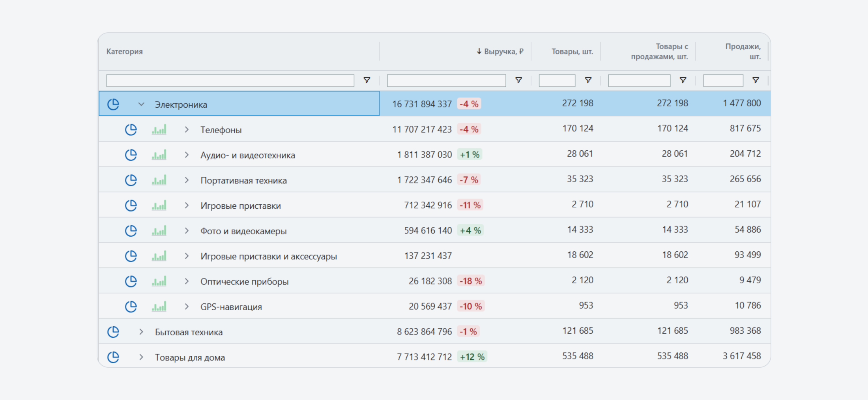Viewport: 868px width, 400px height.
Task: Open filter options for Категория column
Action: pyautogui.click(x=367, y=80)
